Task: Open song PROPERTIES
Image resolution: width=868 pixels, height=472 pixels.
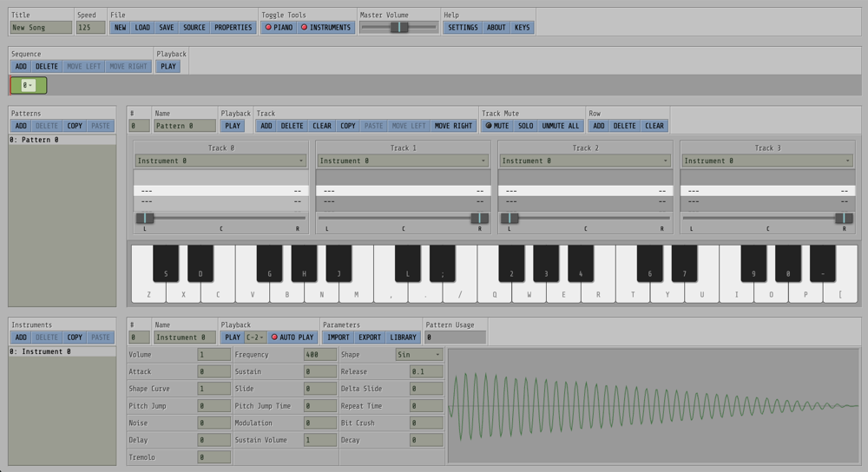Action: point(233,27)
